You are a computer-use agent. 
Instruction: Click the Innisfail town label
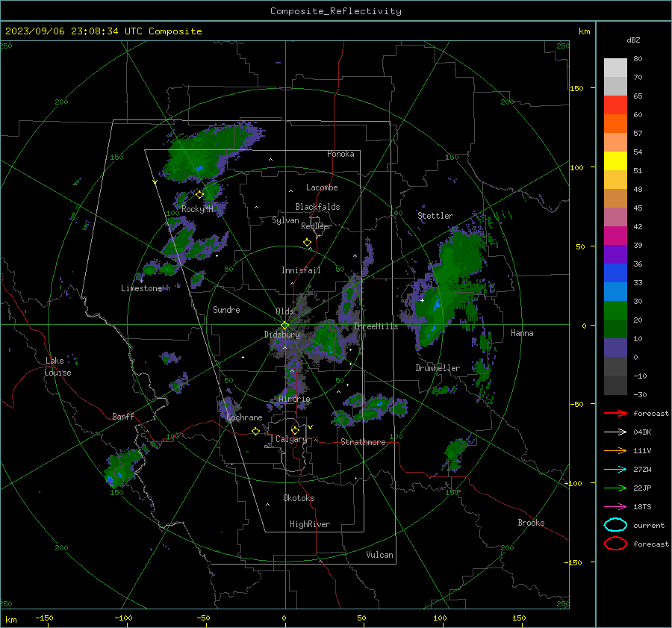pos(301,270)
